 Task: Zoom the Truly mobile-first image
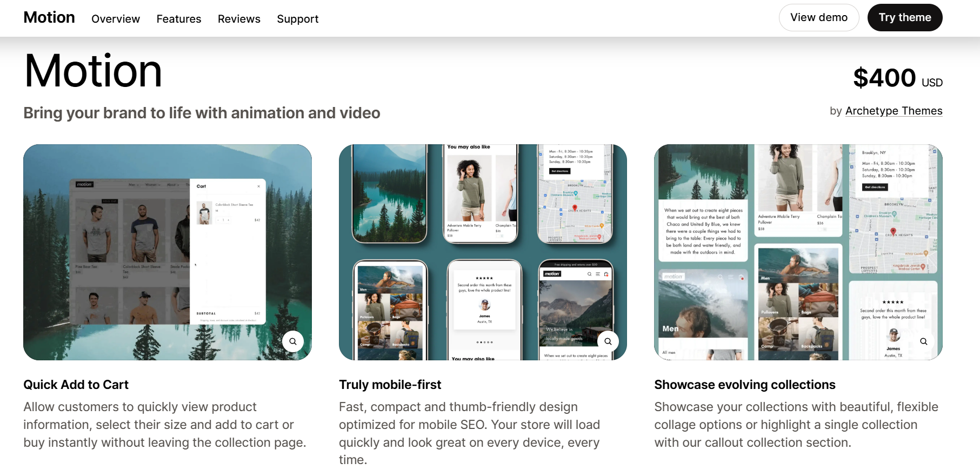point(608,341)
